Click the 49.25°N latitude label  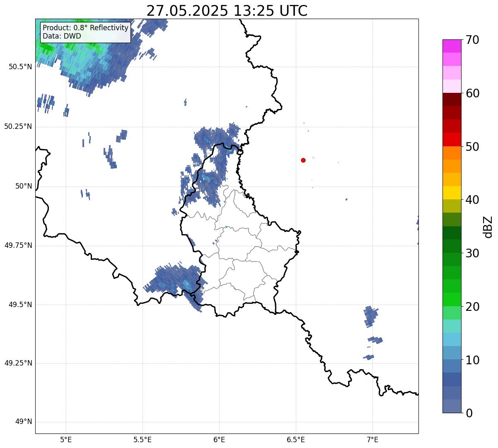point(18,363)
